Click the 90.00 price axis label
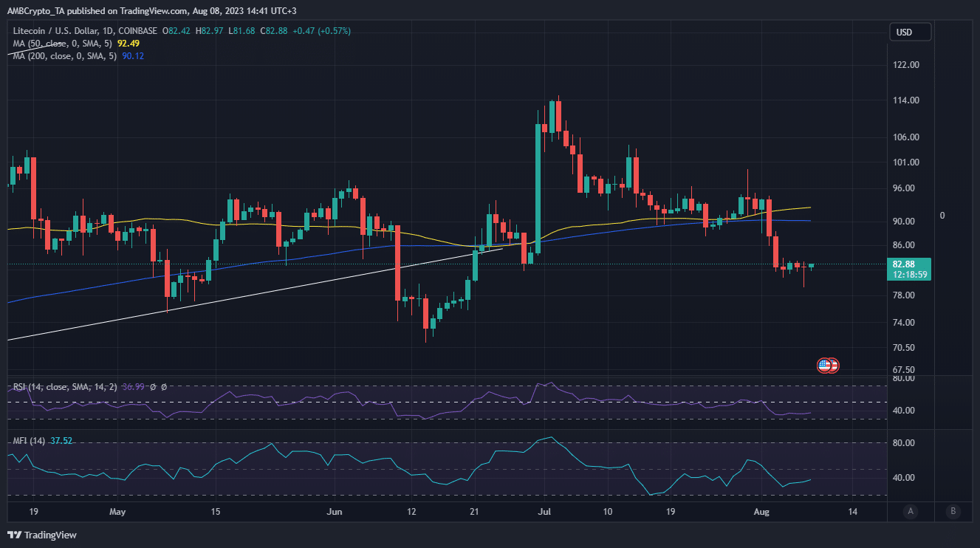This screenshot has width=980, height=548. click(905, 222)
